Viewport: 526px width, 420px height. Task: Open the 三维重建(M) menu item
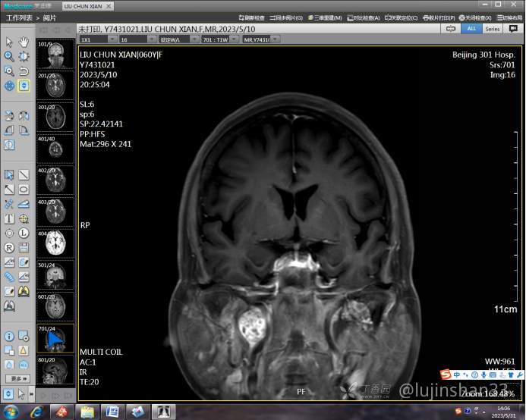click(324, 17)
